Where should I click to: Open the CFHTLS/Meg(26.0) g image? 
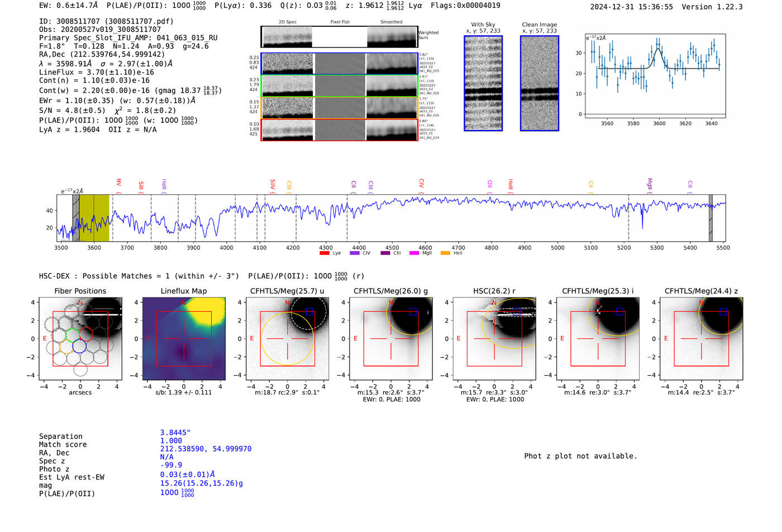[391, 338]
